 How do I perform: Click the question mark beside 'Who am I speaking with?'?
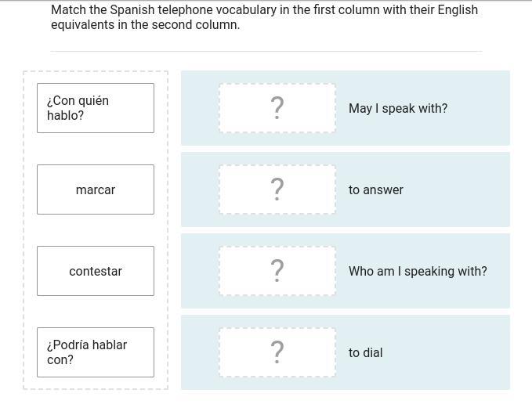coord(277,271)
